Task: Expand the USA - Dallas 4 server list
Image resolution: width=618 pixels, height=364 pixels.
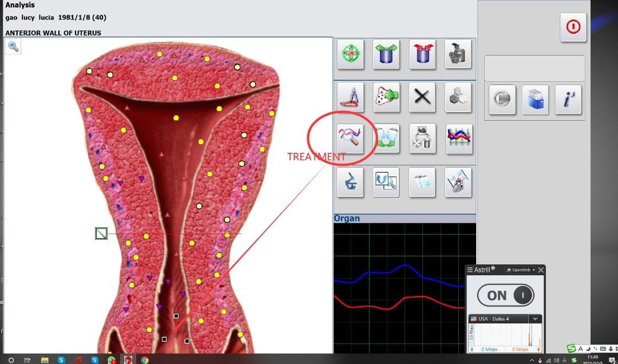Action: tap(535, 319)
